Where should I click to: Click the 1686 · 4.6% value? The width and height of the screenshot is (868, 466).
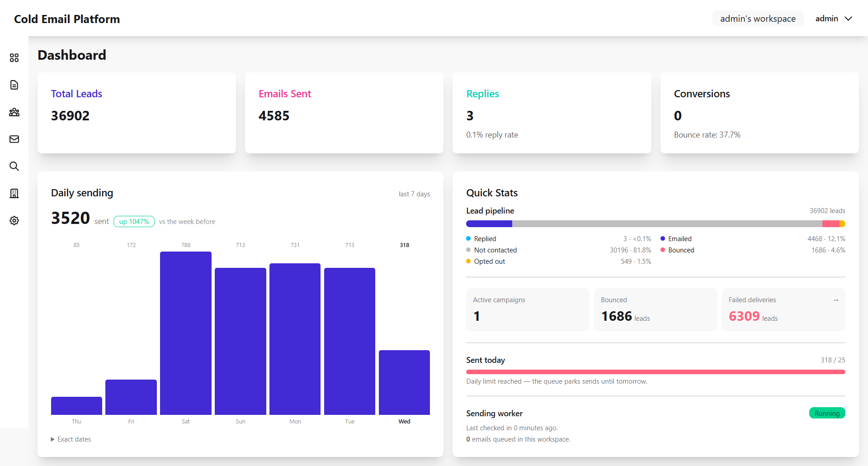point(828,250)
